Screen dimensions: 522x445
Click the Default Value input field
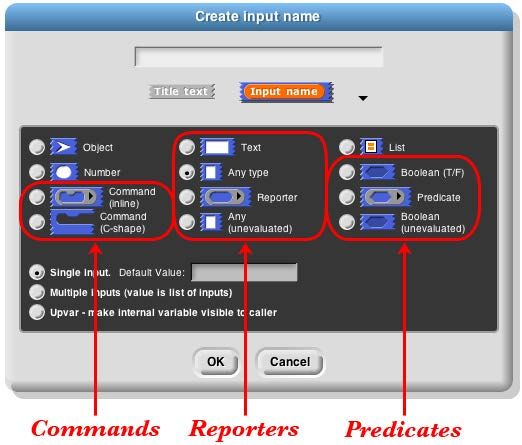pyautogui.click(x=244, y=272)
